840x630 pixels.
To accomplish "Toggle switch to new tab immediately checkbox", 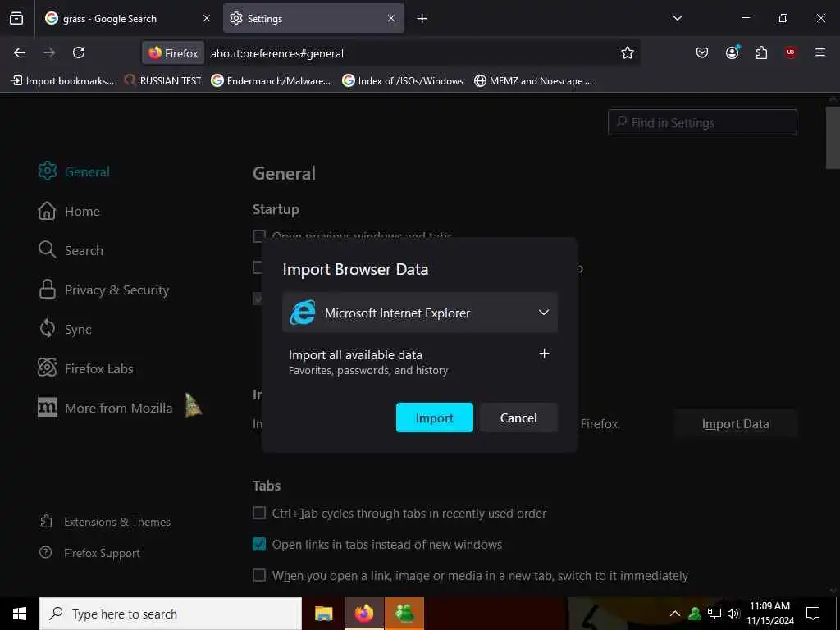I will tap(258, 575).
